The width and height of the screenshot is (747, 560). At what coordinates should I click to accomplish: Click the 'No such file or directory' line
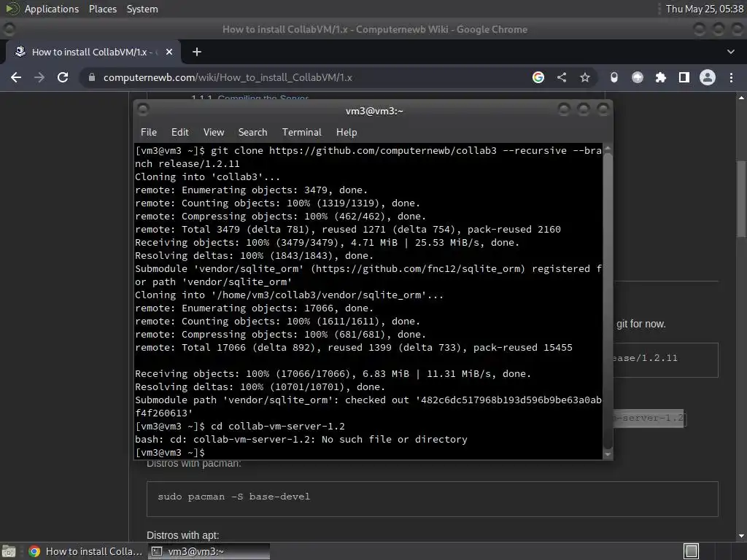pos(301,439)
